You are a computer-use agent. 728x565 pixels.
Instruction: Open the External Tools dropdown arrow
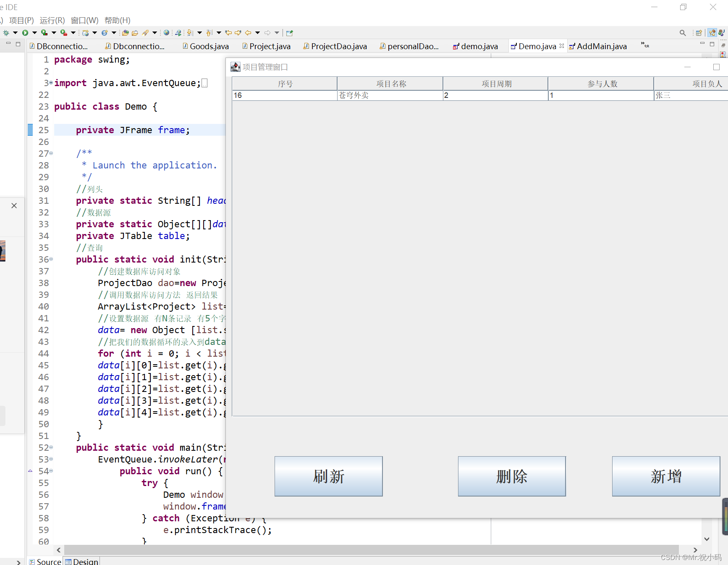tap(73, 33)
